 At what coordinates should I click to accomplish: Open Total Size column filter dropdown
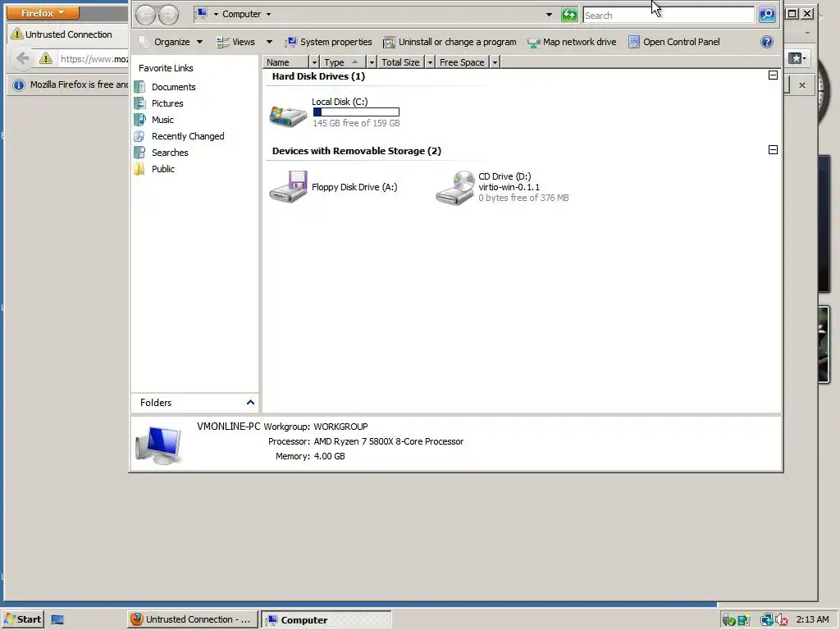click(430, 62)
